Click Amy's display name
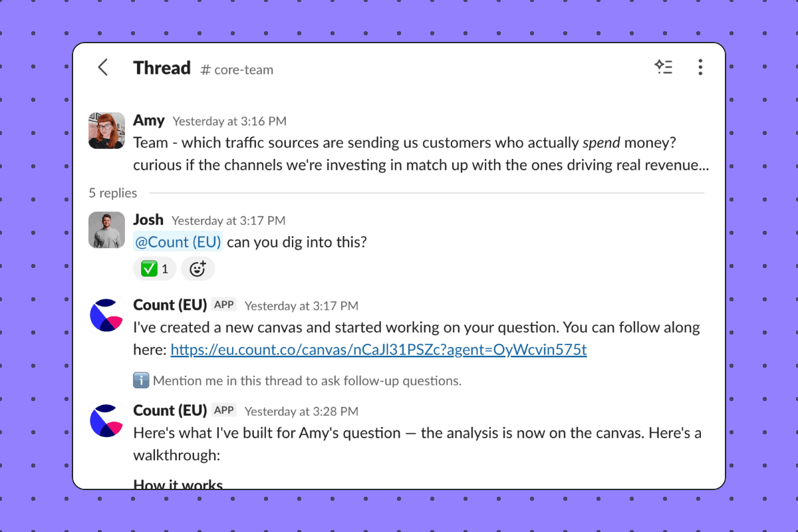 pyautogui.click(x=149, y=120)
